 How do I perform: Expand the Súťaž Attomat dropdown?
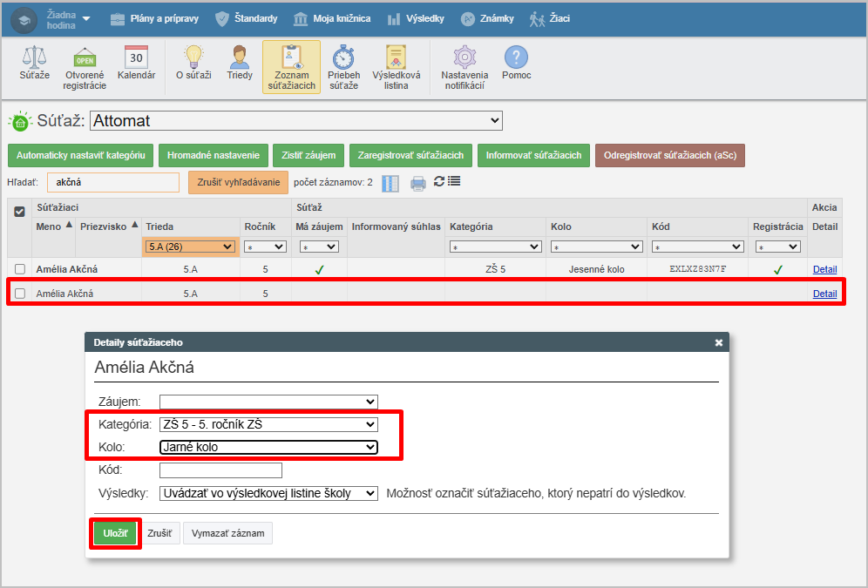296,121
